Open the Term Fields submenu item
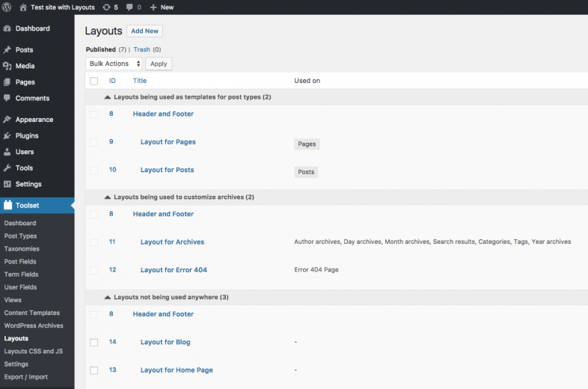The width and height of the screenshot is (588, 389). tap(22, 275)
